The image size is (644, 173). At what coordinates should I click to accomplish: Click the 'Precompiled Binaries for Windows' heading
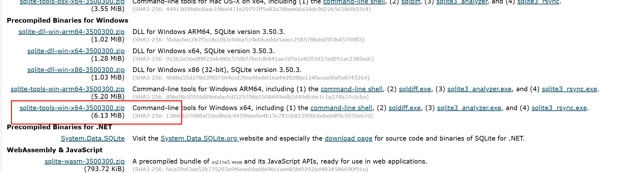pos(68,20)
